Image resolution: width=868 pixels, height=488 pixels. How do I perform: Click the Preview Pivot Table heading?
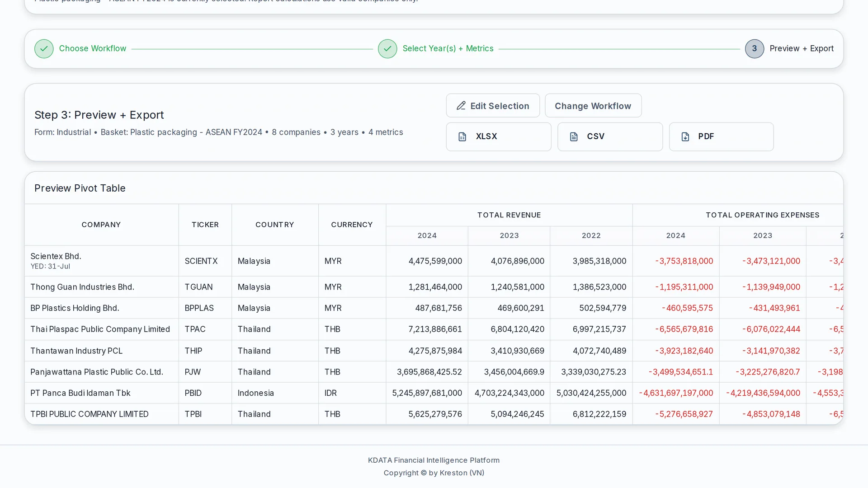pyautogui.click(x=80, y=188)
